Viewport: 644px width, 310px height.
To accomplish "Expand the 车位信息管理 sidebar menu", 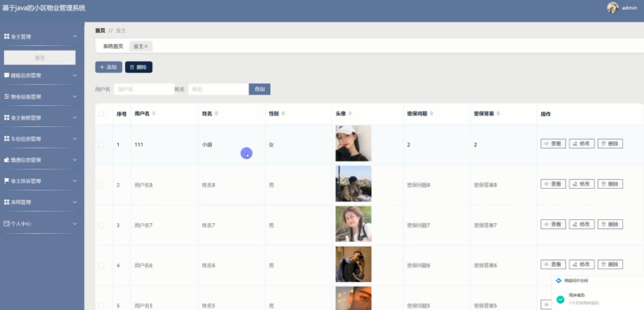I will (x=40, y=139).
